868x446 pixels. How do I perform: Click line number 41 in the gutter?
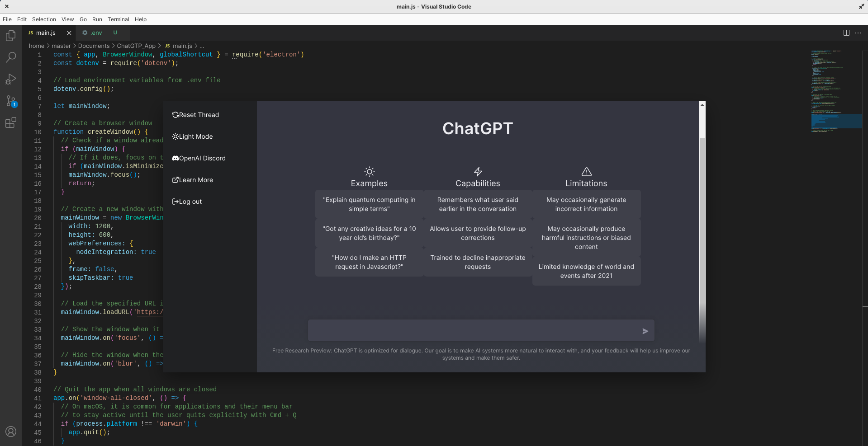(x=38, y=398)
